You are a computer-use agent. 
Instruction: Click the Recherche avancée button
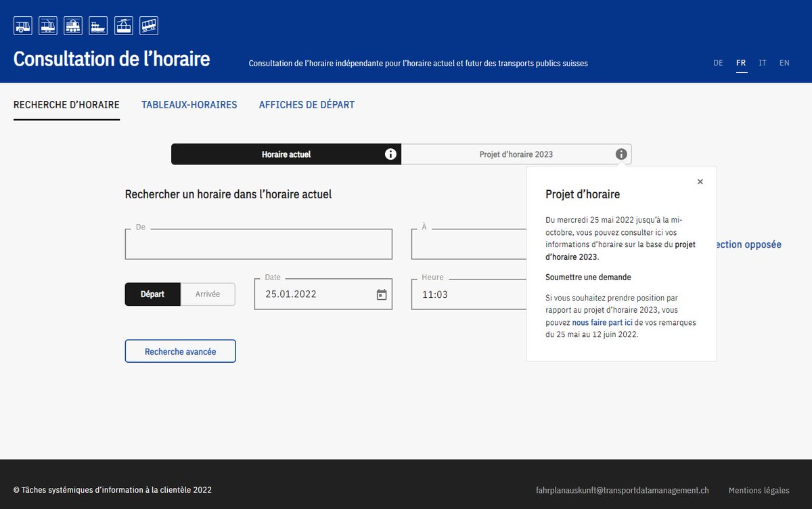pyautogui.click(x=181, y=351)
